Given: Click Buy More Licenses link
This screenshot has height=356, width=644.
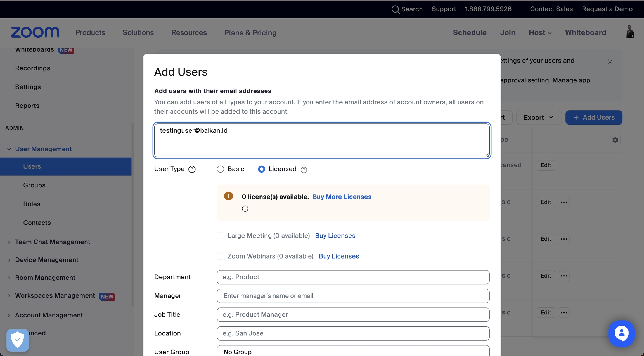Looking at the screenshot, I should click(x=342, y=197).
